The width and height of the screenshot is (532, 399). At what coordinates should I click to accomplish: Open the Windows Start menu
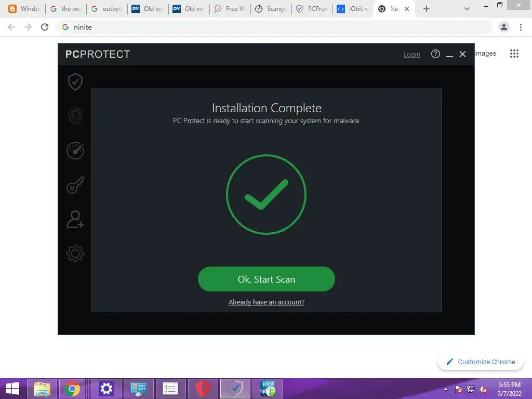(12, 389)
